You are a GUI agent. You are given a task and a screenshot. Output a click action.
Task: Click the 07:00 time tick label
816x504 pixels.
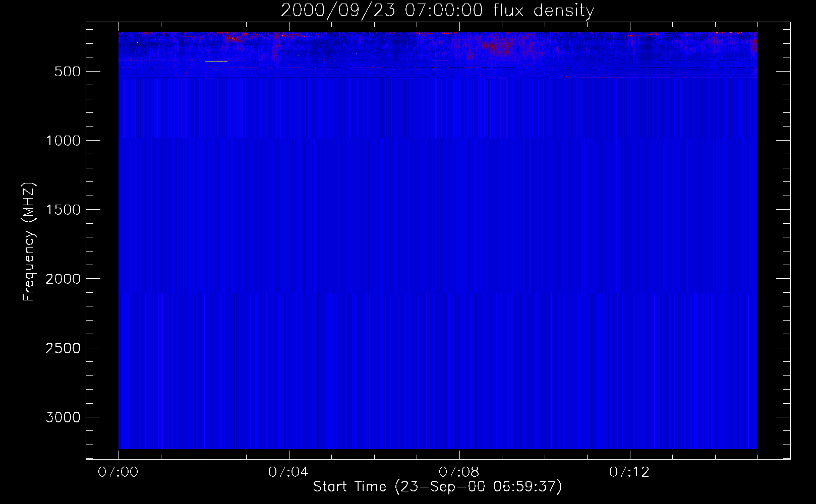click(118, 472)
